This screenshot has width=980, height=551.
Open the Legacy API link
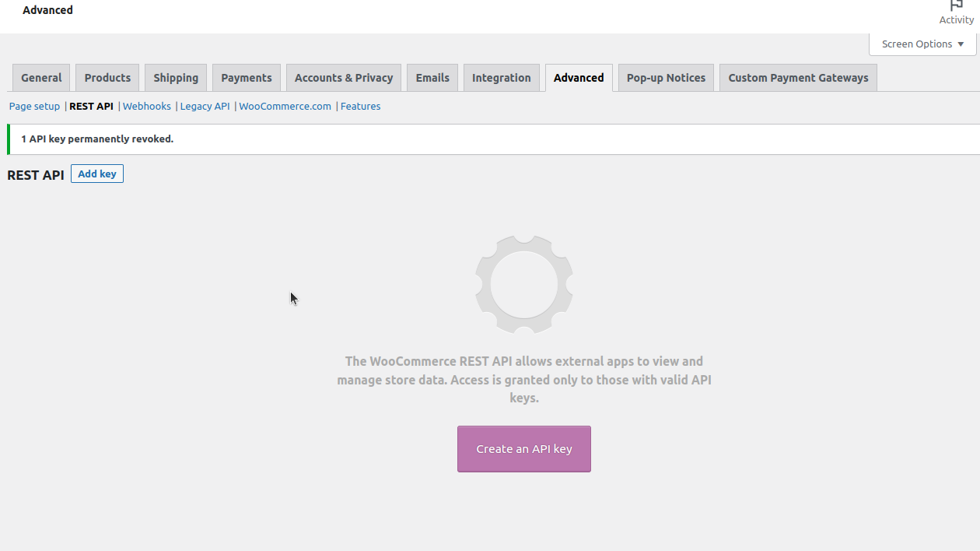(x=205, y=107)
